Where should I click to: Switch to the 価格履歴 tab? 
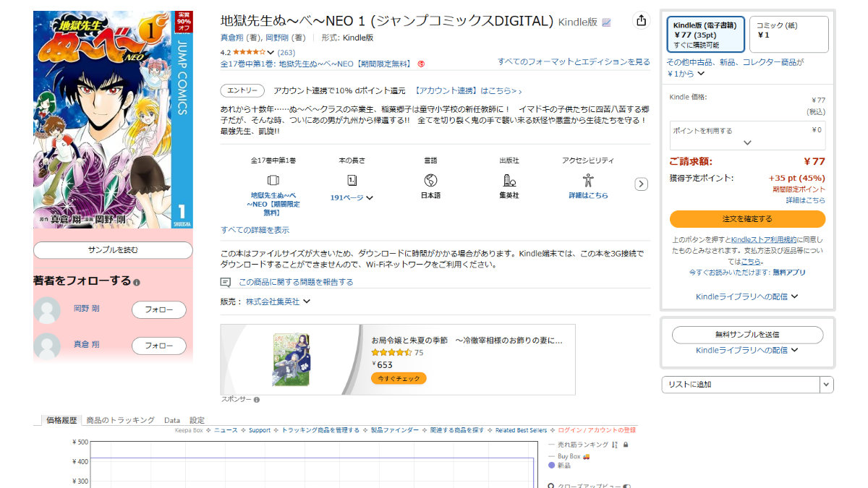tap(61, 420)
